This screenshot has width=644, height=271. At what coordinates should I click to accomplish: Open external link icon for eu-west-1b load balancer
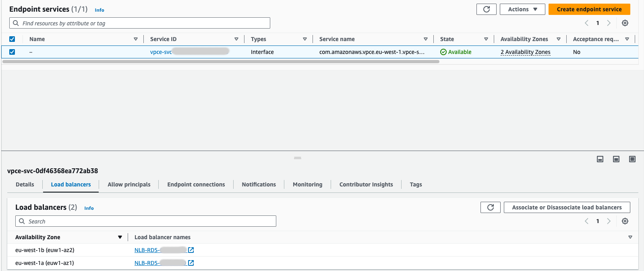click(191, 250)
